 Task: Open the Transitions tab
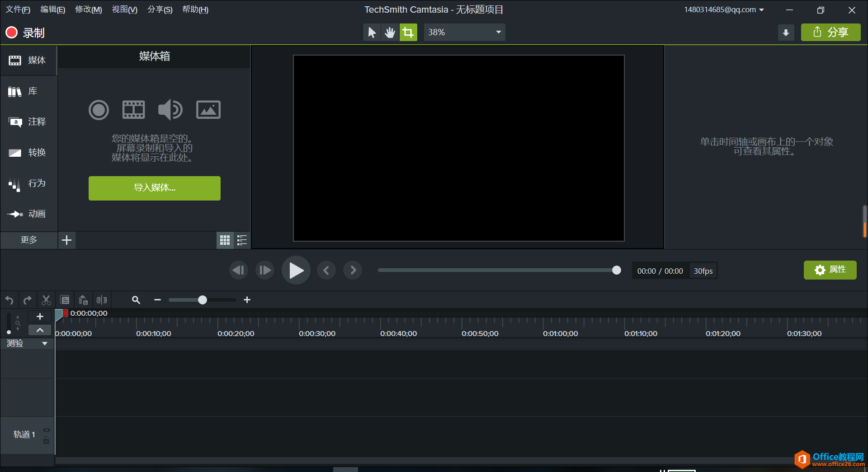point(28,153)
